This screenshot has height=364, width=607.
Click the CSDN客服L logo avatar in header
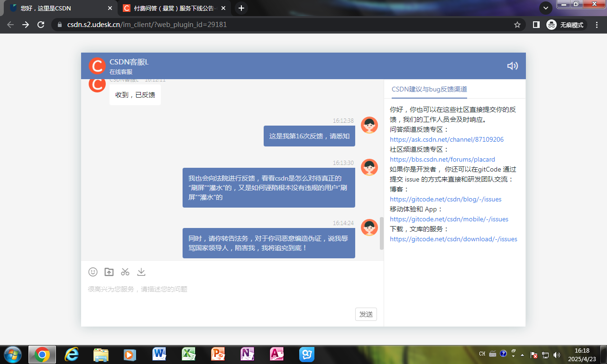(97, 66)
